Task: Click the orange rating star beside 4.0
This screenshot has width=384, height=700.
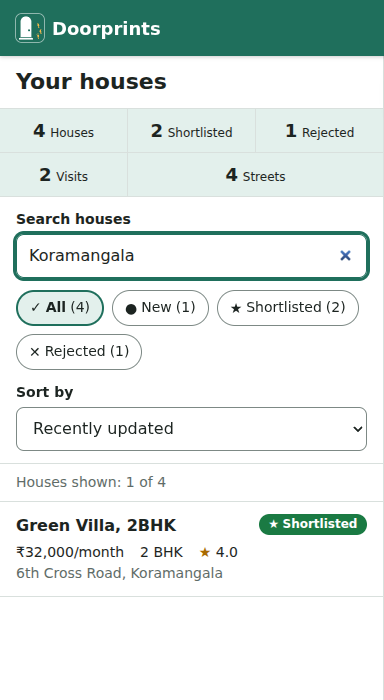Action: (x=205, y=552)
